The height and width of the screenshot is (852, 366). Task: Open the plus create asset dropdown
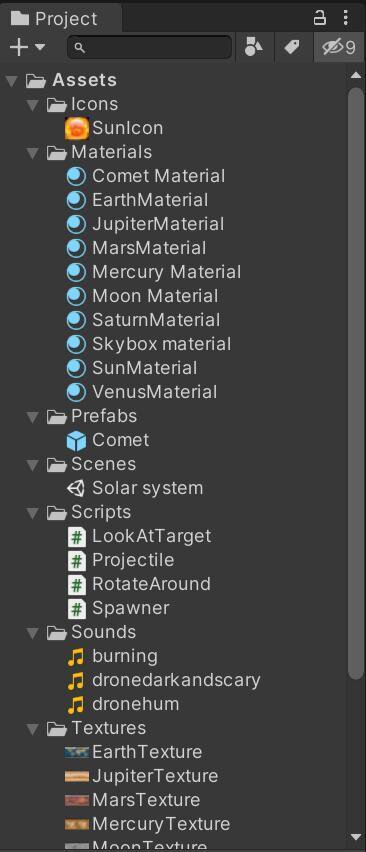pyautogui.click(x=26, y=47)
